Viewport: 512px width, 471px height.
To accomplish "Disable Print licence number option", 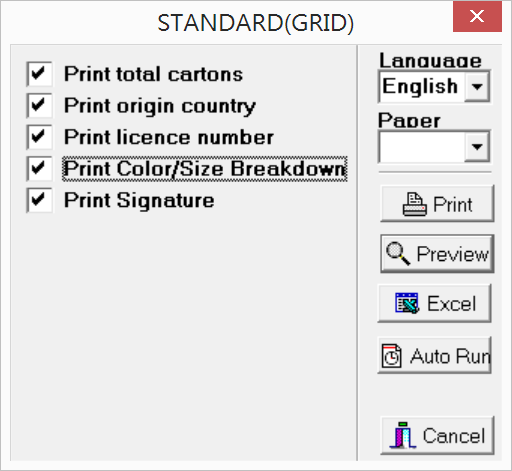I will point(39,137).
